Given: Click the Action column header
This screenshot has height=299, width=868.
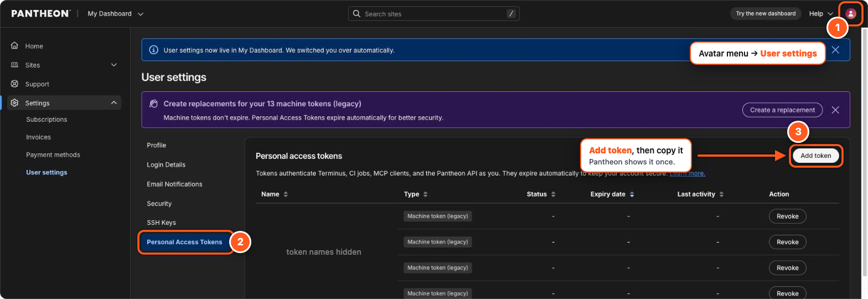Looking at the screenshot, I should pos(779,194).
